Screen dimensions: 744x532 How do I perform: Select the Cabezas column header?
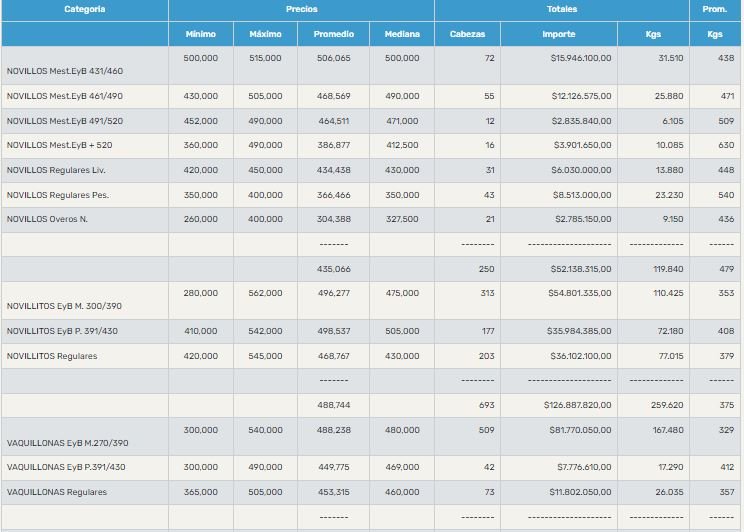467,34
